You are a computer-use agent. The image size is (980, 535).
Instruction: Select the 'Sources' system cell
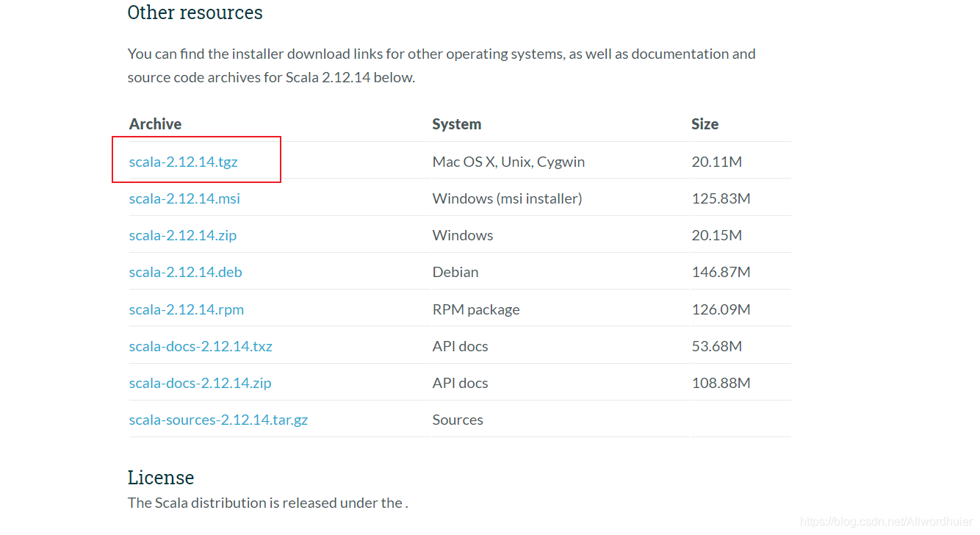458,420
